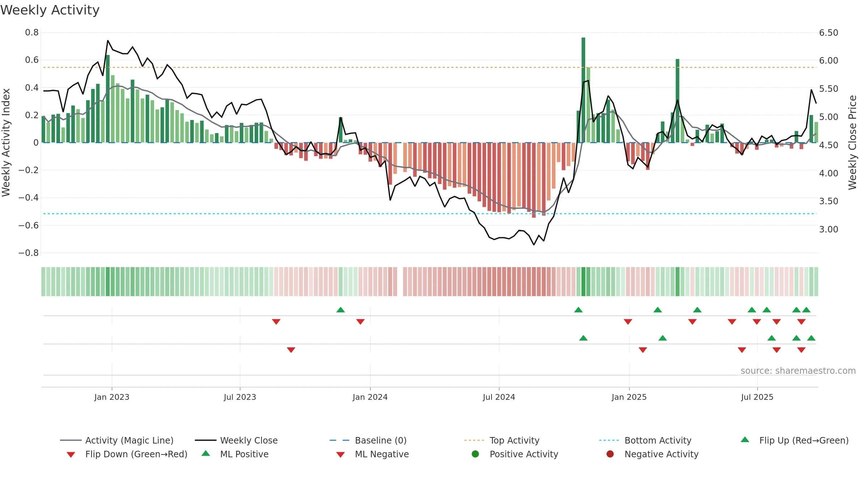Toggle the Activity (Magic Line) legend entry
Screen dimensions: 868x488
pyautogui.click(x=116, y=440)
